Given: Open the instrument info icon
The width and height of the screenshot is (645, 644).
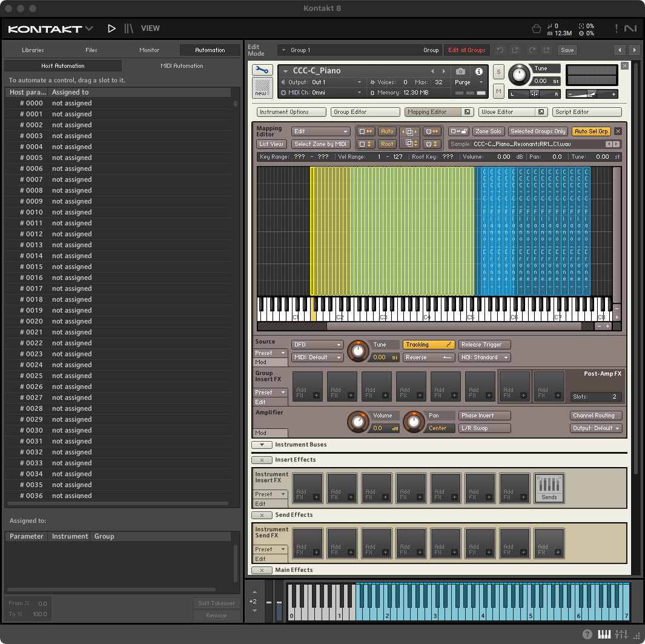Looking at the screenshot, I should pyautogui.click(x=478, y=71).
